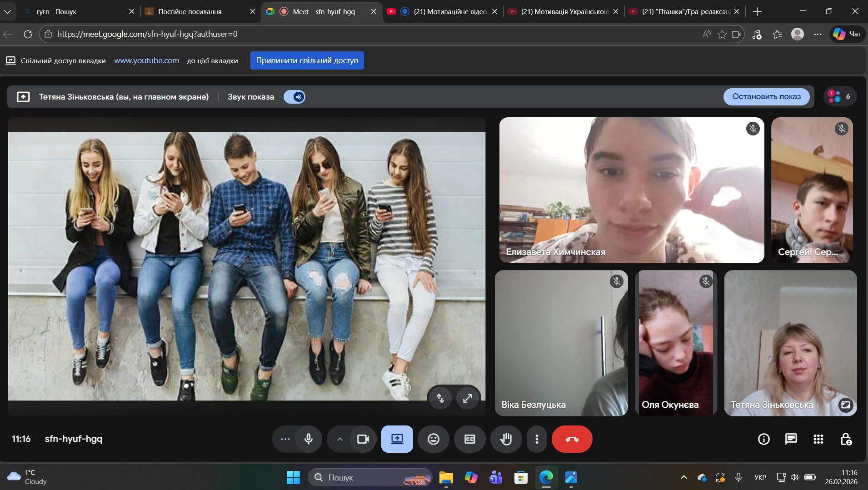868x490 pixels.
Task: Turn off the camera
Action: (x=363, y=439)
